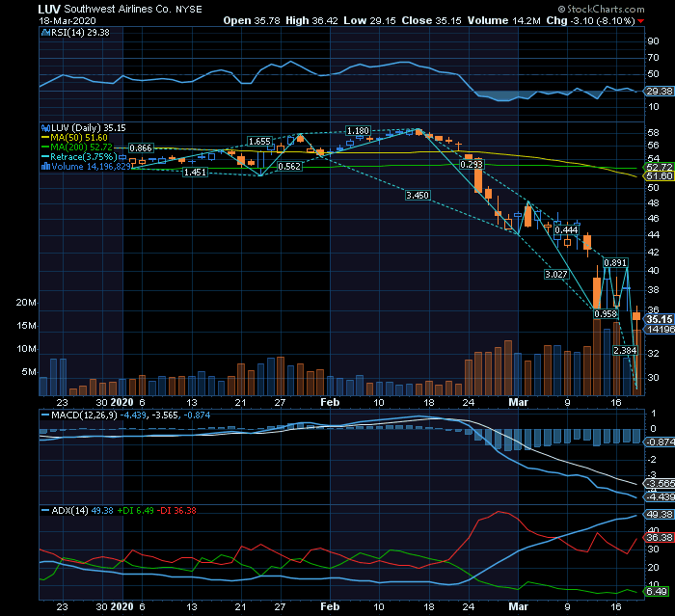Click the 0.562 retrace label
675x616 pixels.
289,166
